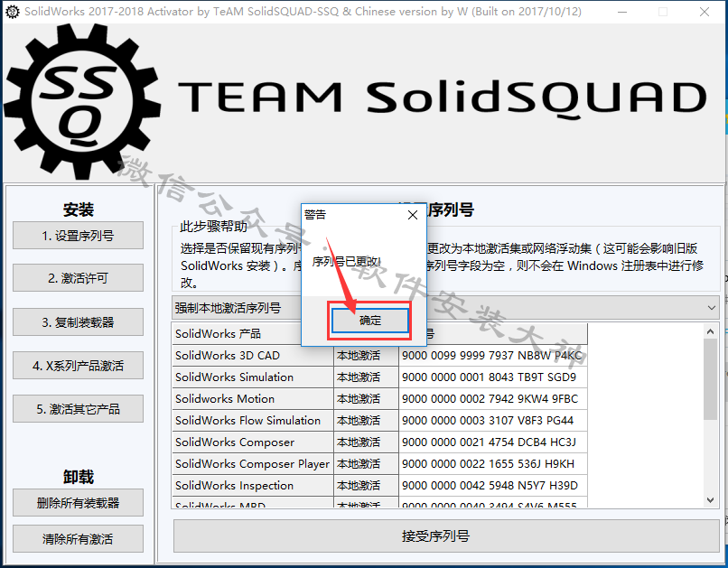The image size is (728, 568).
Task: Click serial 9000 0000 0042 5948 N5Y7 H39D
Action: click(492, 486)
